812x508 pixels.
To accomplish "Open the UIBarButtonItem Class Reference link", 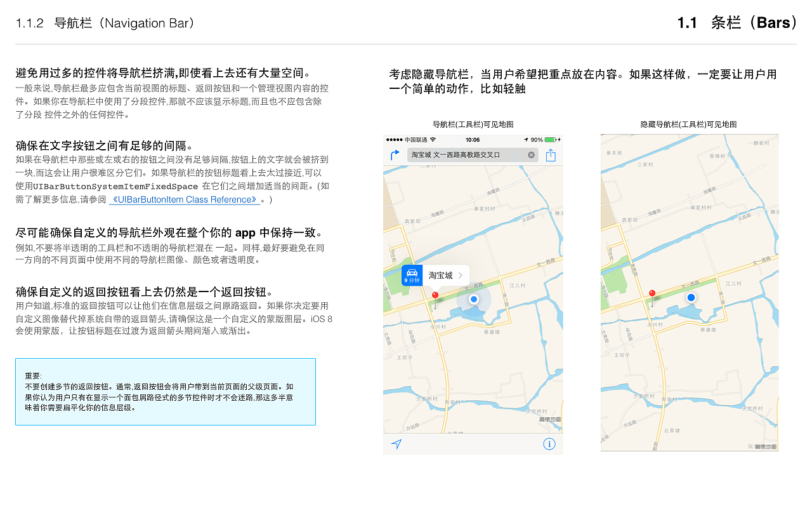I will (183, 199).
